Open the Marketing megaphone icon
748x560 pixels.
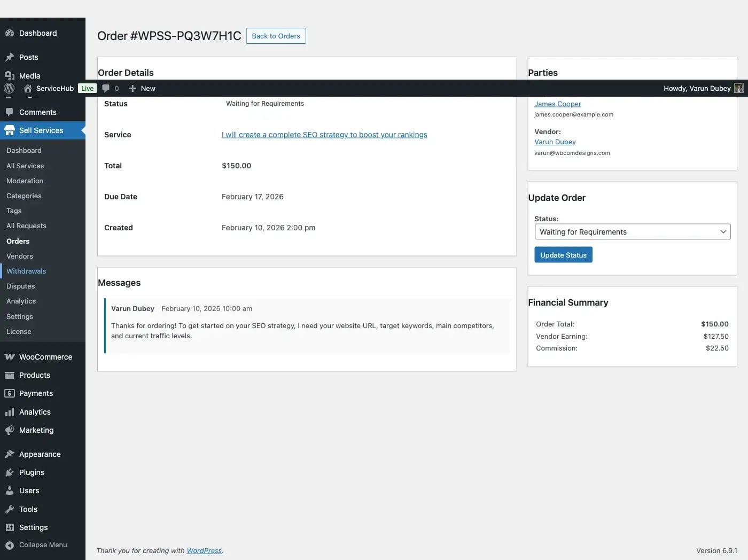(x=10, y=430)
